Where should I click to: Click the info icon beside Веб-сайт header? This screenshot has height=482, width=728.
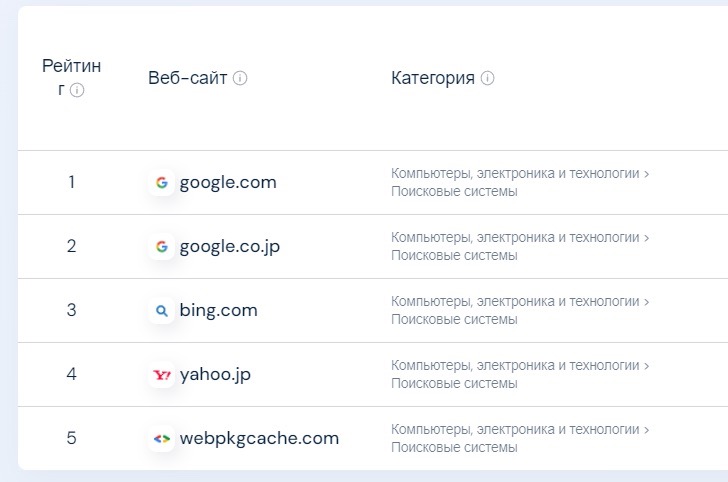coord(240,78)
